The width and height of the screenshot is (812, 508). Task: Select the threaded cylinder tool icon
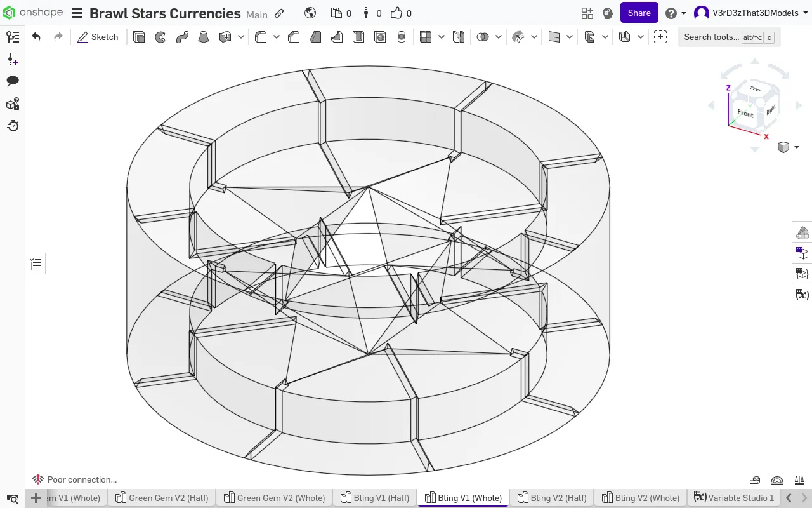402,37
